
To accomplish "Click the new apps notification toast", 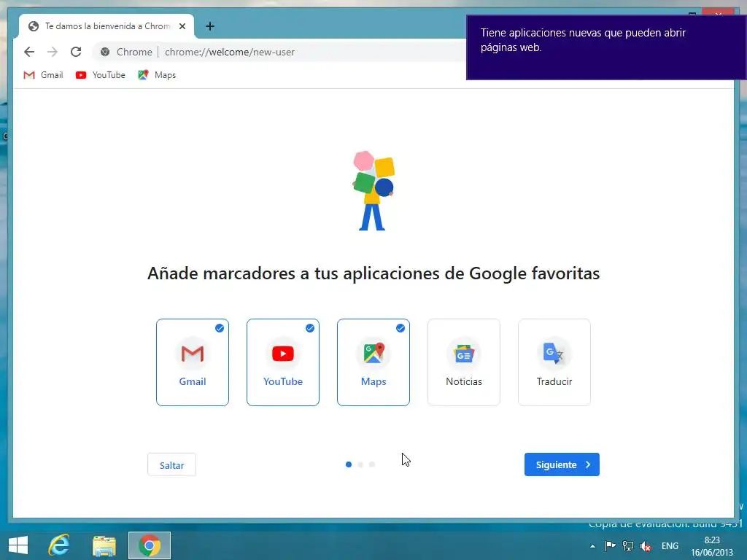I will click(606, 47).
